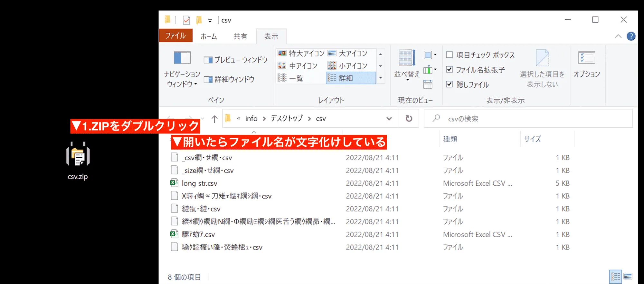Screen dimensions: 644x284
Task: Switch to the 共有 tab
Action: [241, 36]
